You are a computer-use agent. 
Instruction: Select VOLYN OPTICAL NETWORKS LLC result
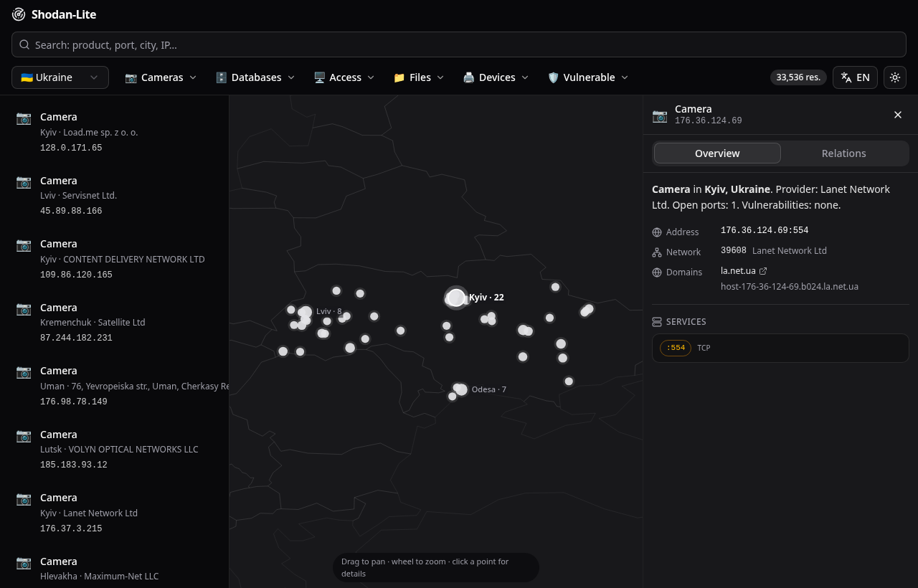point(115,450)
